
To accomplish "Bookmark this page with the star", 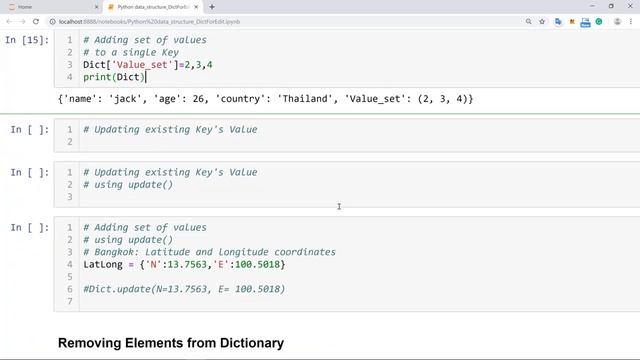I will click(542, 22).
